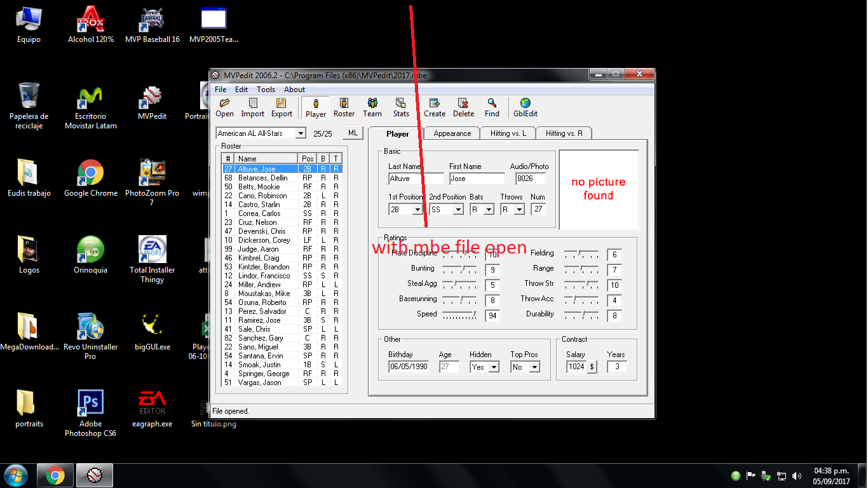The height and width of the screenshot is (488, 868).
Task: Open Orinoquia desktop shortcut
Action: pyautogui.click(x=91, y=255)
